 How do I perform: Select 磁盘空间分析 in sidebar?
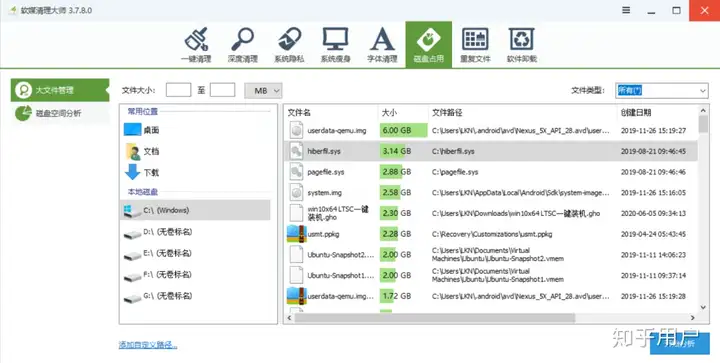[60, 113]
